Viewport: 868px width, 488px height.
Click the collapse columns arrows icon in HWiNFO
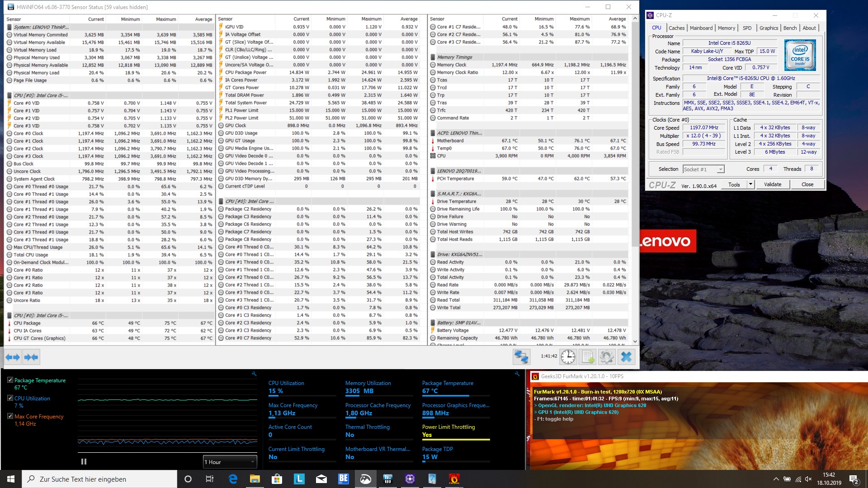tap(31, 357)
